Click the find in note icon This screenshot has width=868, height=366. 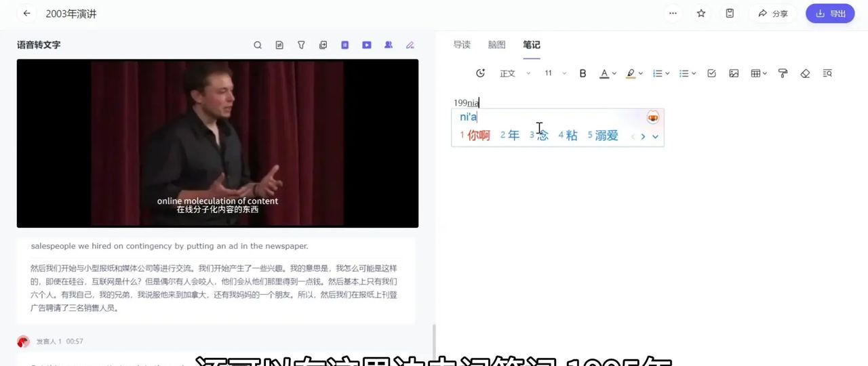tap(827, 73)
